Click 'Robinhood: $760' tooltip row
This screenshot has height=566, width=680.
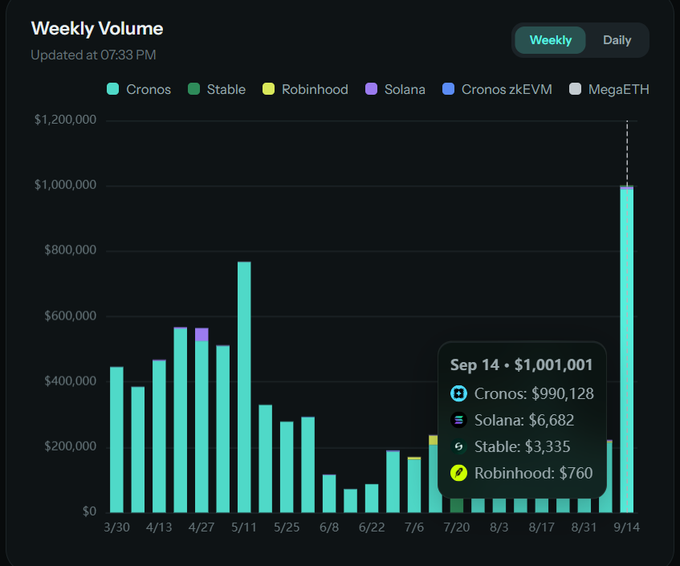521,473
